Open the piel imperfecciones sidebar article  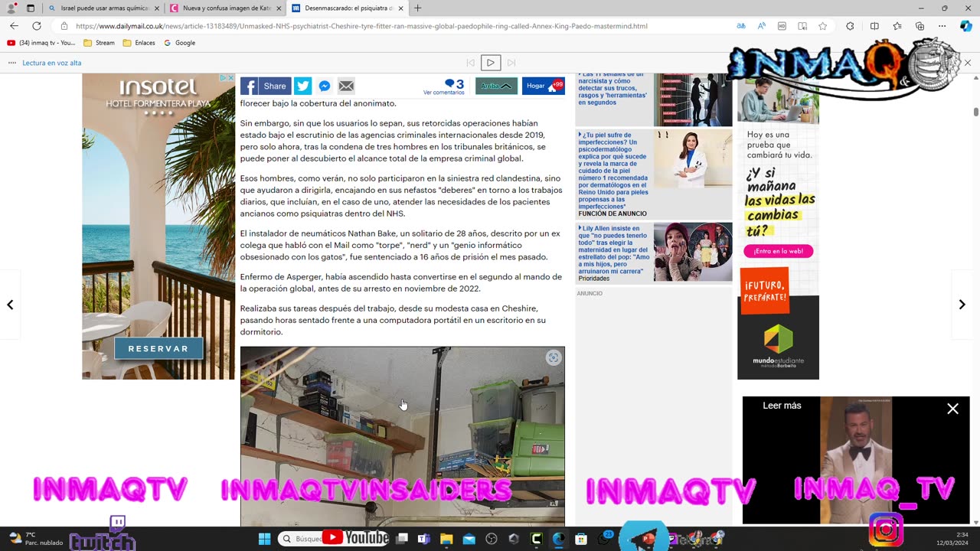(614, 171)
